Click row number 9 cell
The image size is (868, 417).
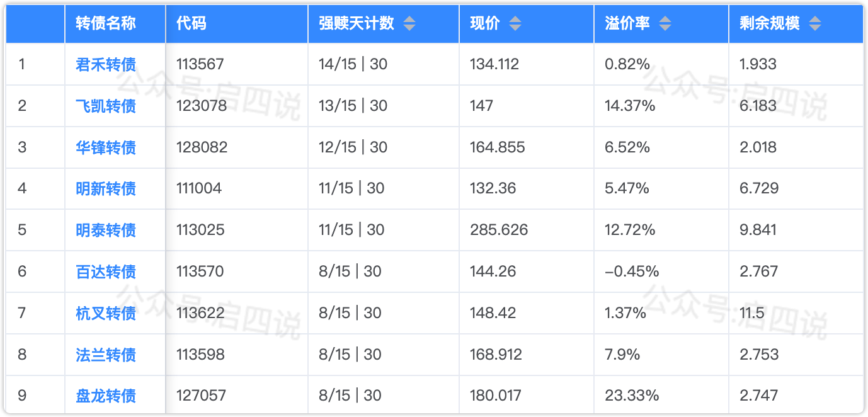[x=23, y=396]
